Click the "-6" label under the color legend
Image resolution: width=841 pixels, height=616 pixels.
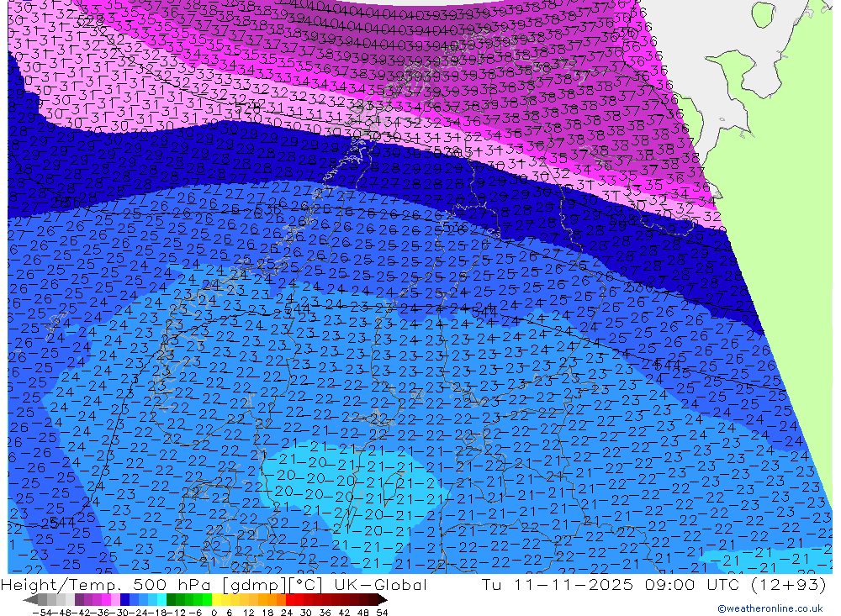pyautogui.click(x=195, y=613)
